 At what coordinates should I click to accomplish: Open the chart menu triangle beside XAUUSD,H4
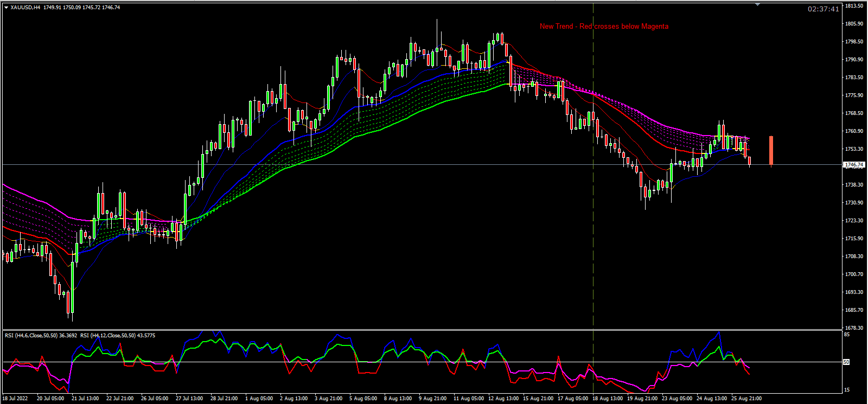pyautogui.click(x=6, y=8)
